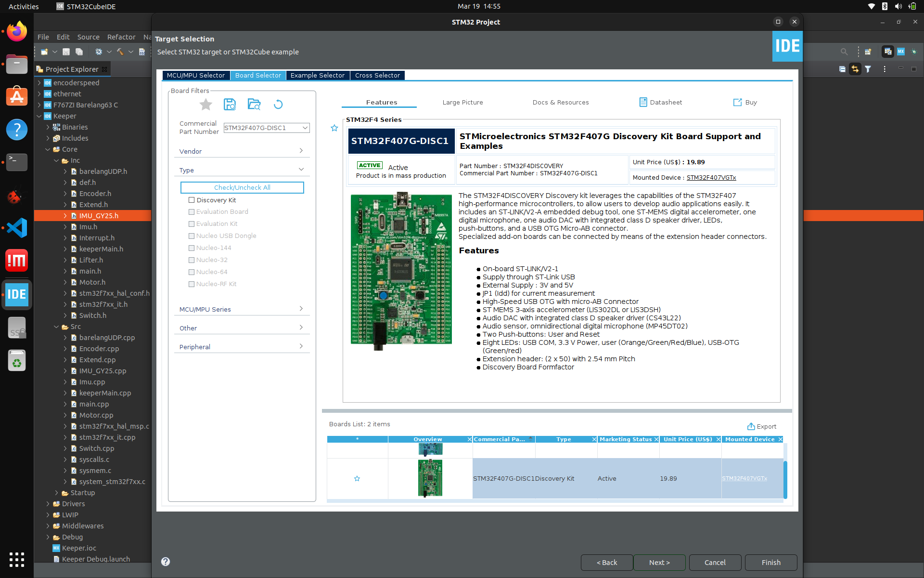The height and width of the screenshot is (578, 924).
Task: Check the Discovery Kit type filter
Action: click(x=192, y=200)
